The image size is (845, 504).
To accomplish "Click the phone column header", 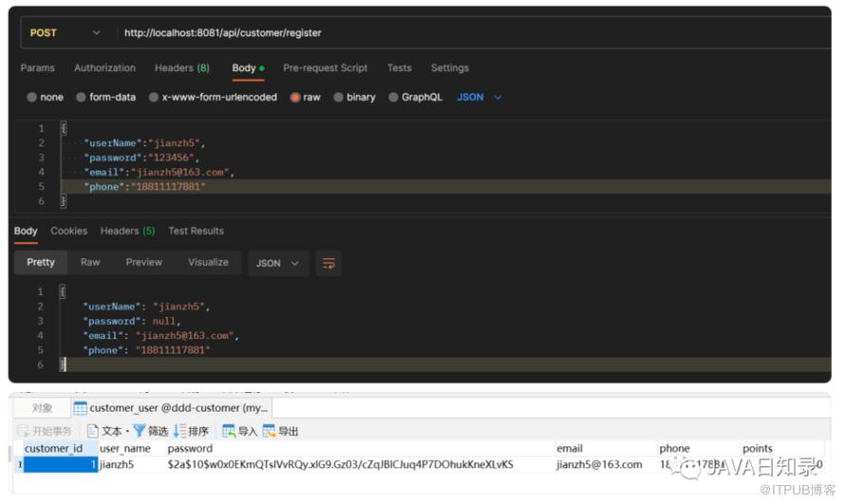I will (x=675, y=449).
